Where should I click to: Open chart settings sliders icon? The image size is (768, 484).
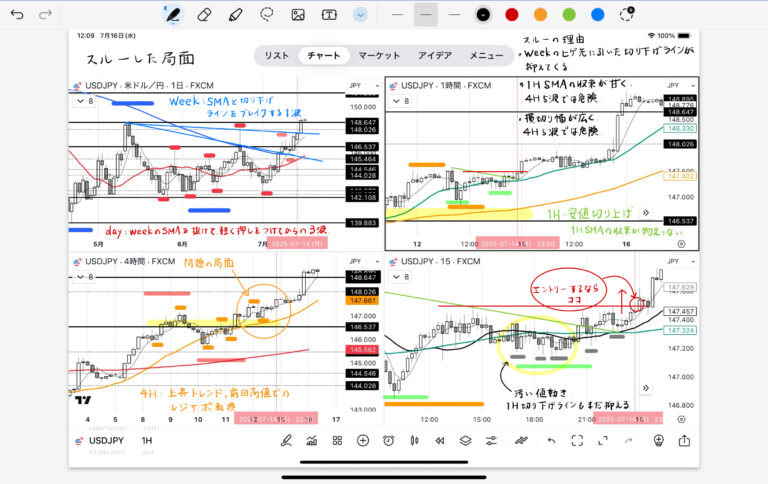491,440
